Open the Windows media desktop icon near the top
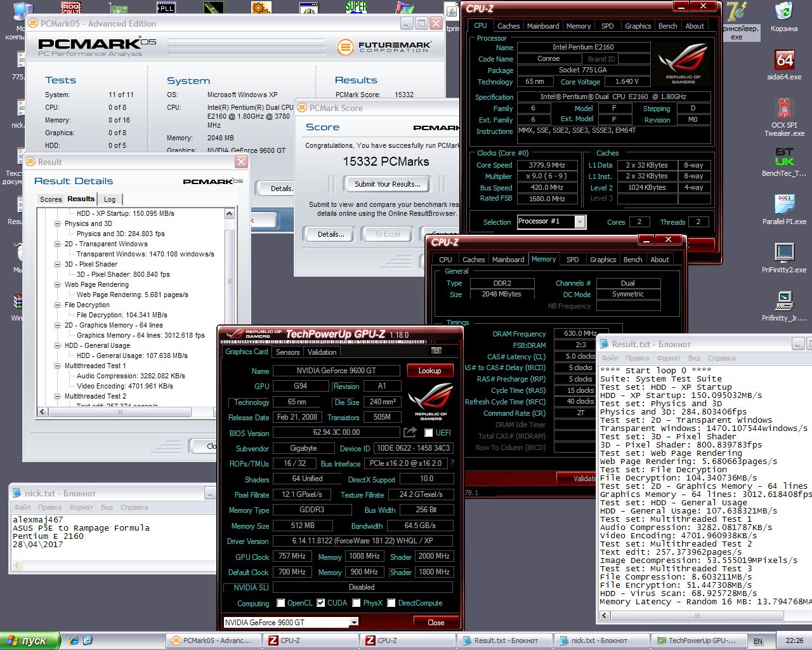The height and width of the screenshot is (650, 812). tap(404, 7)
